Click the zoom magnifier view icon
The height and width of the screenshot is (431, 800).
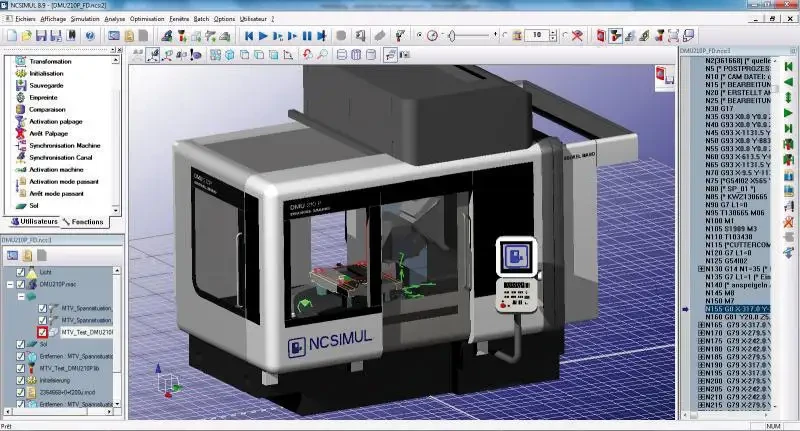click(322, 55)
